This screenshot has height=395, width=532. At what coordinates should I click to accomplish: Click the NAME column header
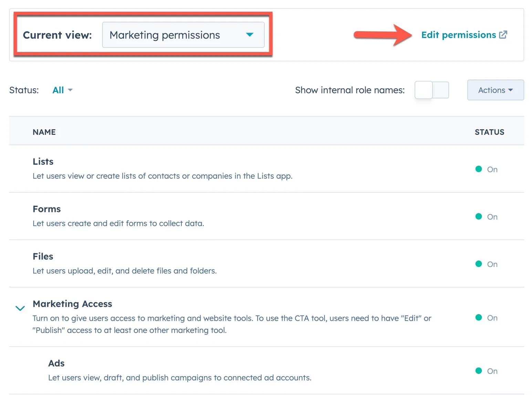point(44,132)
